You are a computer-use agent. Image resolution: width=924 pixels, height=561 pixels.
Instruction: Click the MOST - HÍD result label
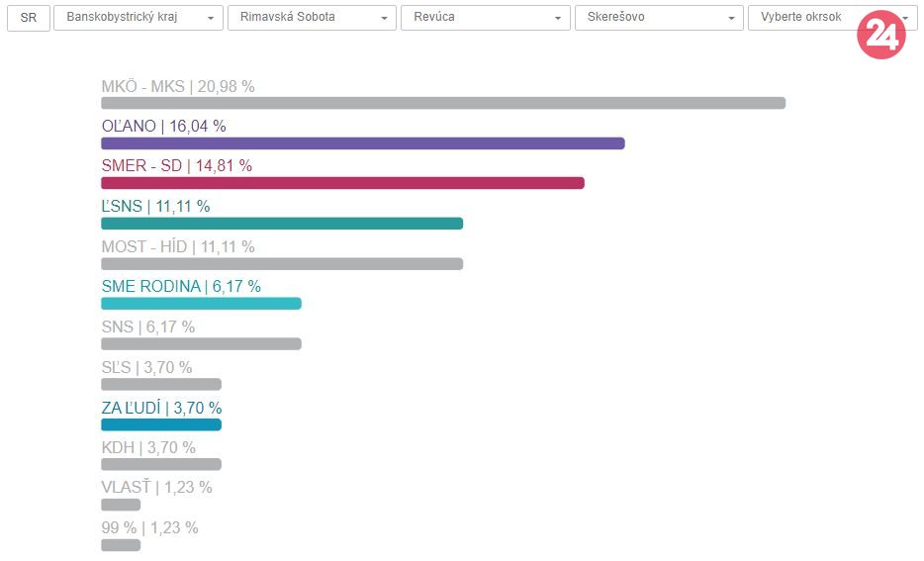[x=178, y=246]
